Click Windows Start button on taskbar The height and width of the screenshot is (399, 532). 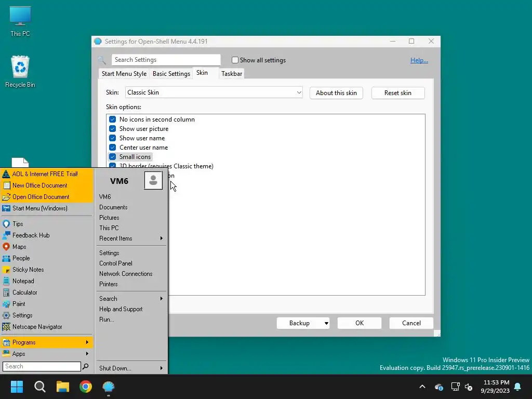point(17,387)
